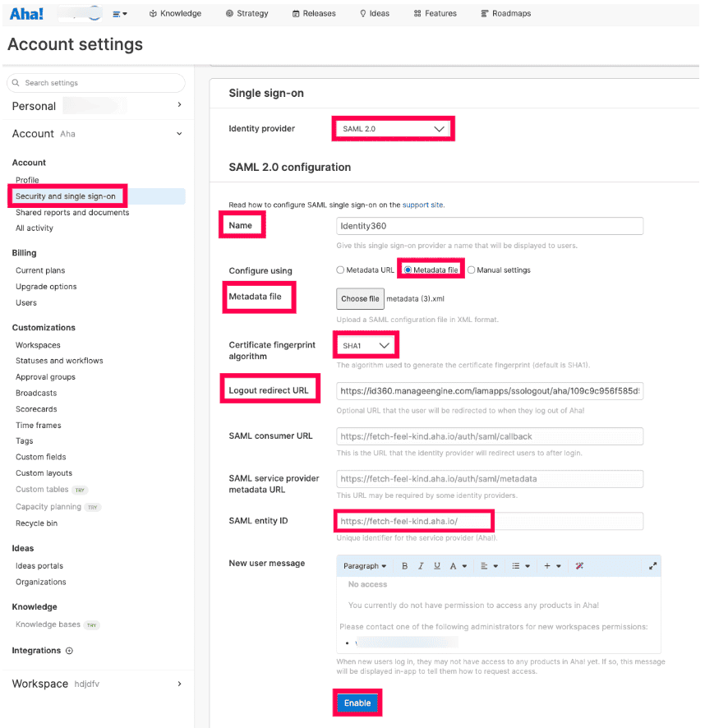Open Capacity planning settings

point(48,506)
